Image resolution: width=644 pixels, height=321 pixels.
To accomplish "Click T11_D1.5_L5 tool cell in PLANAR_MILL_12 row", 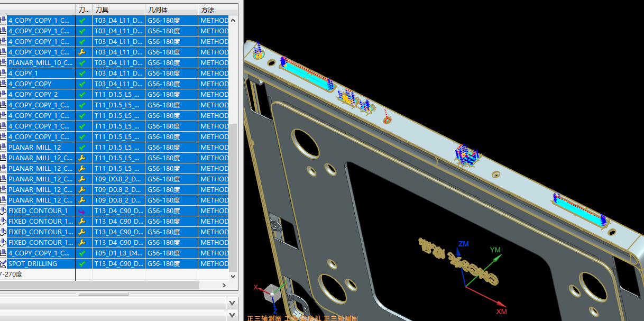I will [x=118, y=147].
